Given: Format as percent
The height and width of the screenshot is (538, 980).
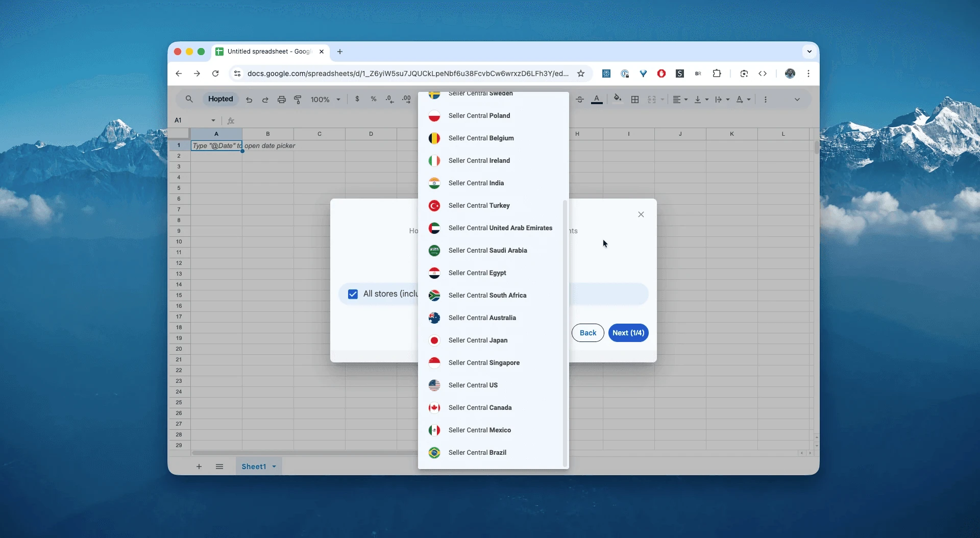Looking at the screenshot, I should [x=374, y=99].
